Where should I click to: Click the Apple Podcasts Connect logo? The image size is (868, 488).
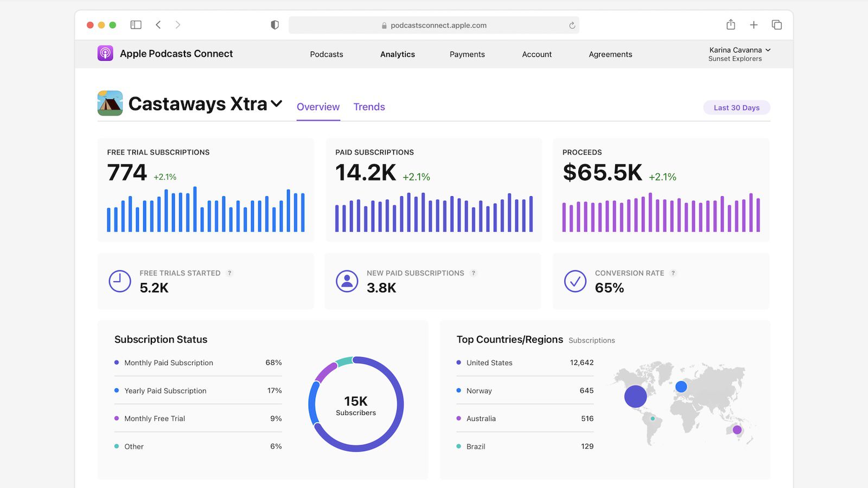pos(104,54)
